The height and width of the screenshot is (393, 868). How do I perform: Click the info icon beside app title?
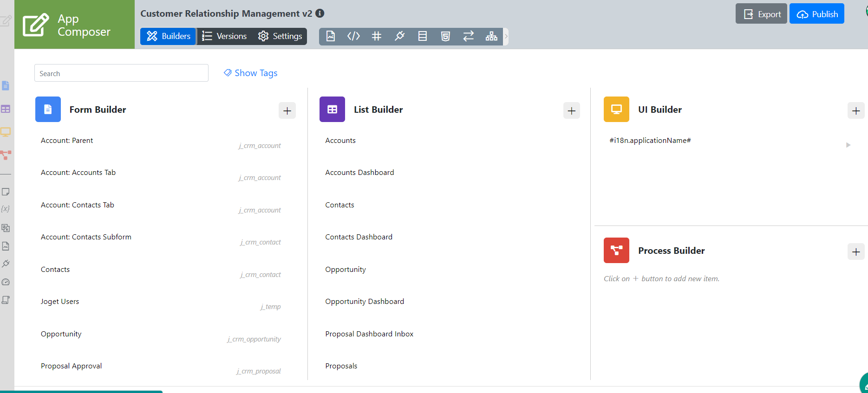coord(320,13)
